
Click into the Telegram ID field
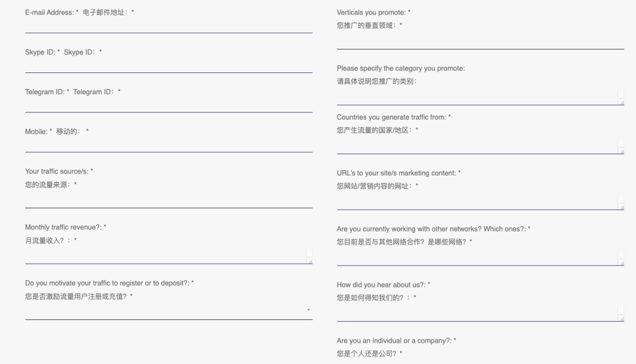168,105
